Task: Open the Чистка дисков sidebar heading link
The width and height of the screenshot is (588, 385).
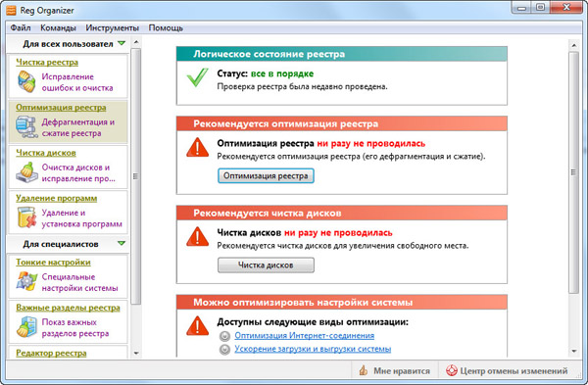Action: (x=46, y=153)
